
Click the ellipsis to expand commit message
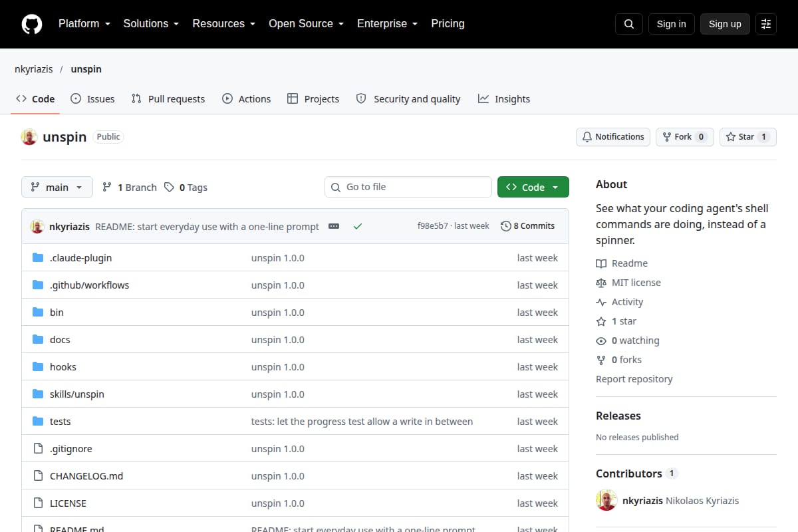pyautogui.click(x=334, y=226)
